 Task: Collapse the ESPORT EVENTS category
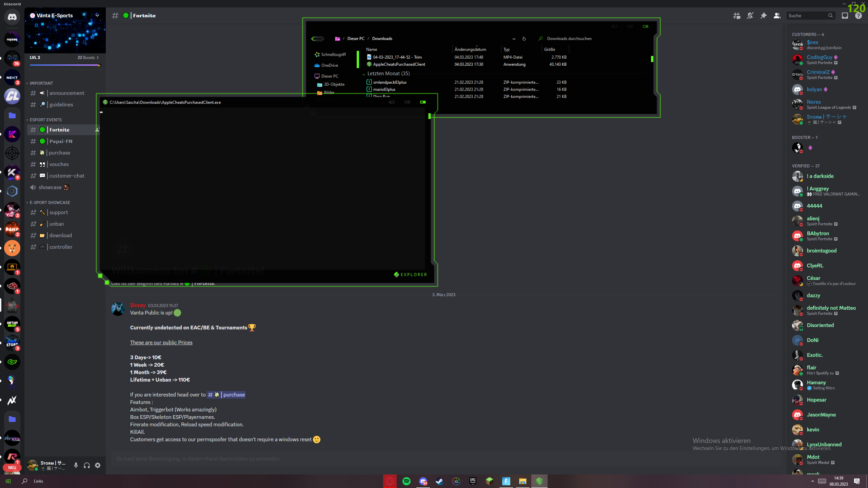click(x=45, y=120)
